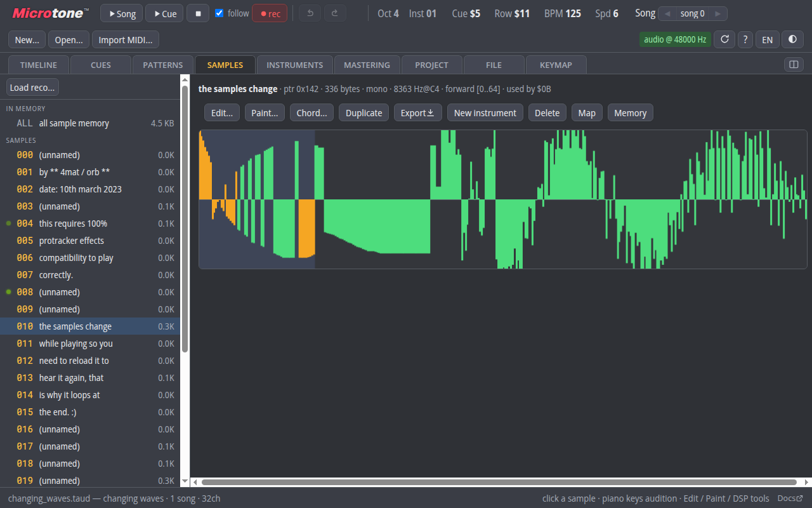Switch to the KEYMAP tab
This screenshot has height=508, width=812.
(x=556, y=65)
